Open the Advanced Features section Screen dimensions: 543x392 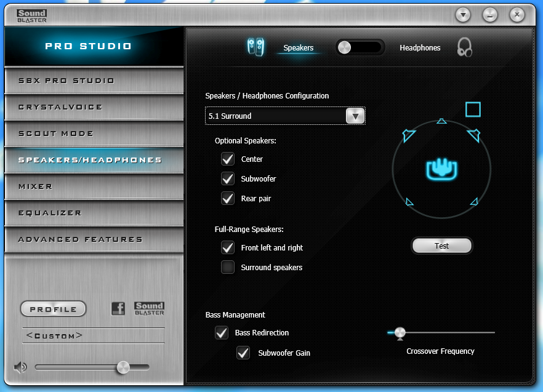click(94, 239)
